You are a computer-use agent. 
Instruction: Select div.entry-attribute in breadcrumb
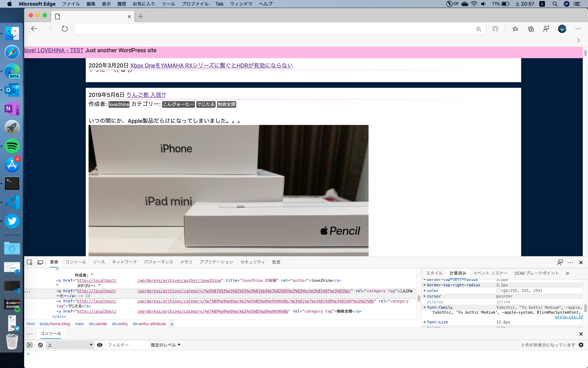coord(149,324)
